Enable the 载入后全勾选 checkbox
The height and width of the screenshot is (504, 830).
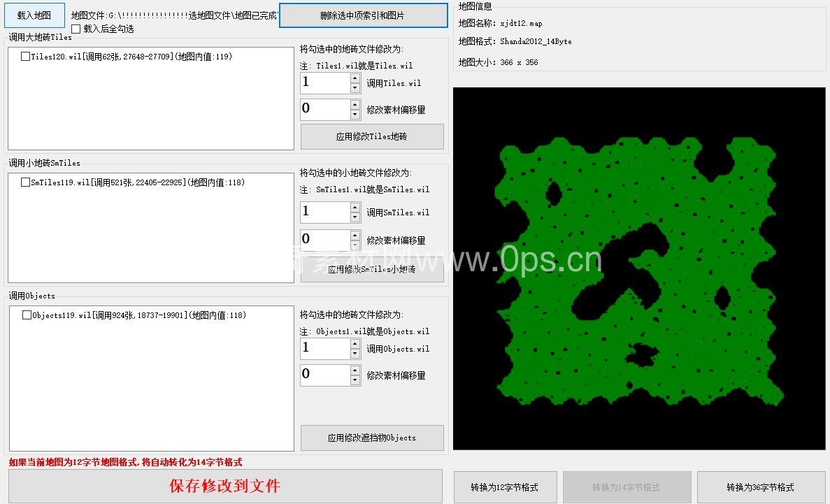(x=76, y=29)
